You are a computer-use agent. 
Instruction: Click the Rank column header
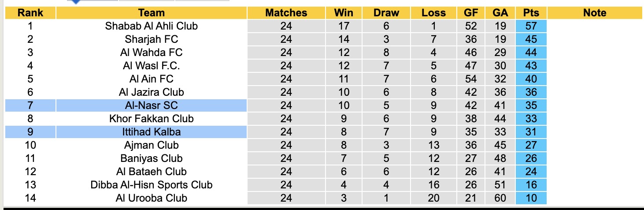tap(30, 13)
